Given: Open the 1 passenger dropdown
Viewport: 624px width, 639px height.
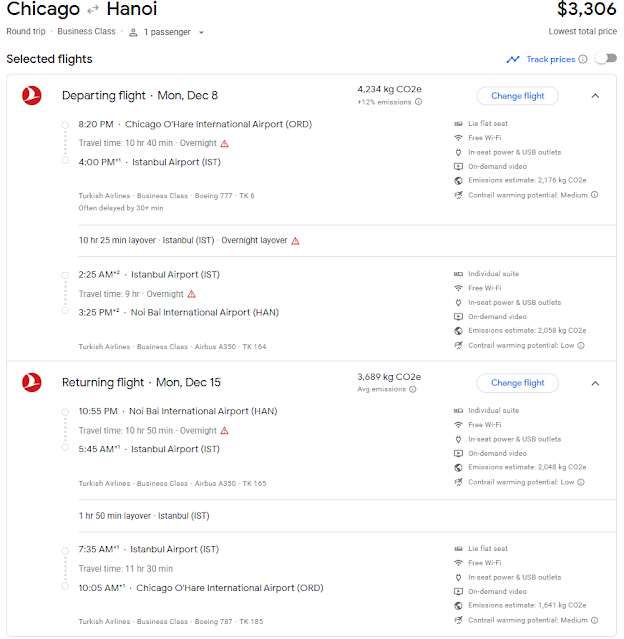Looking at the screenshot, I should (x=166, y=32).
